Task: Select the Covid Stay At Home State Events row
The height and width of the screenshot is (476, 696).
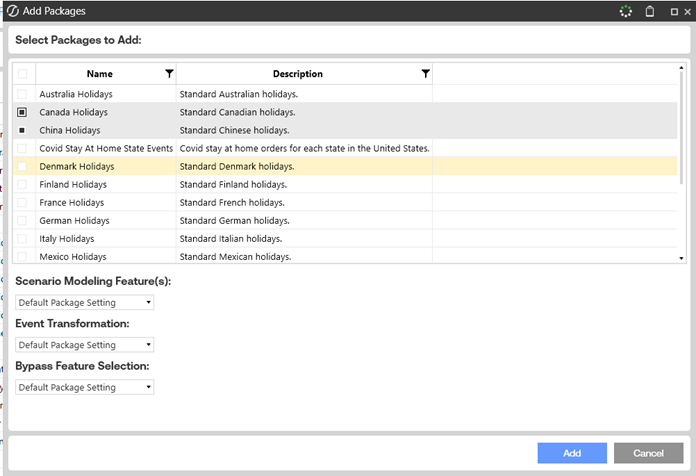Action: (106, 148)
